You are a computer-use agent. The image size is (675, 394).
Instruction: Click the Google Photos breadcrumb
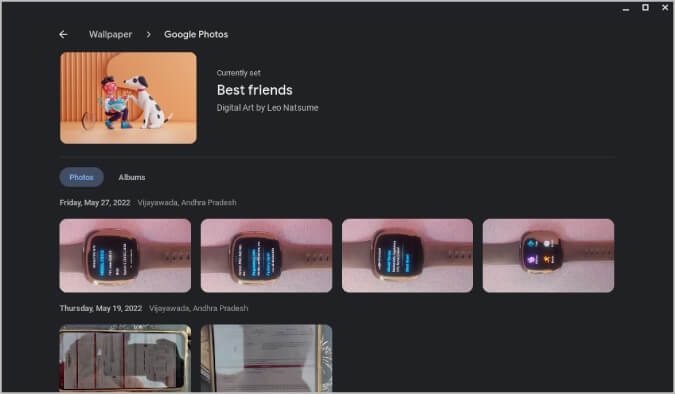[196, 34]
